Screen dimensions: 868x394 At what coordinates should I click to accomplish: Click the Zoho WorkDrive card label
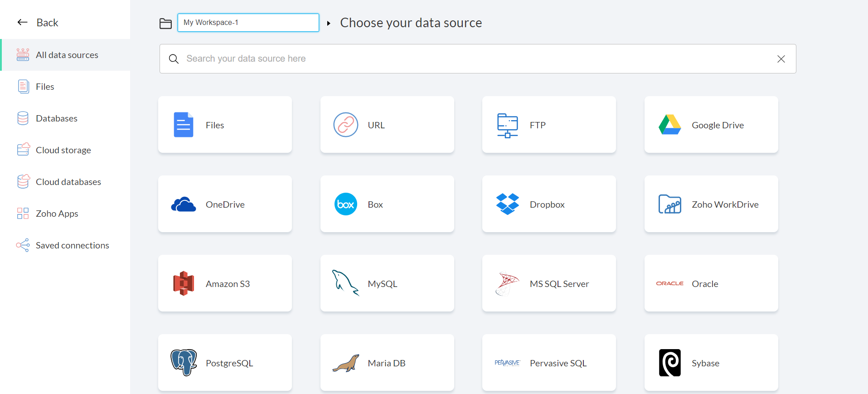tap(725, 204)
